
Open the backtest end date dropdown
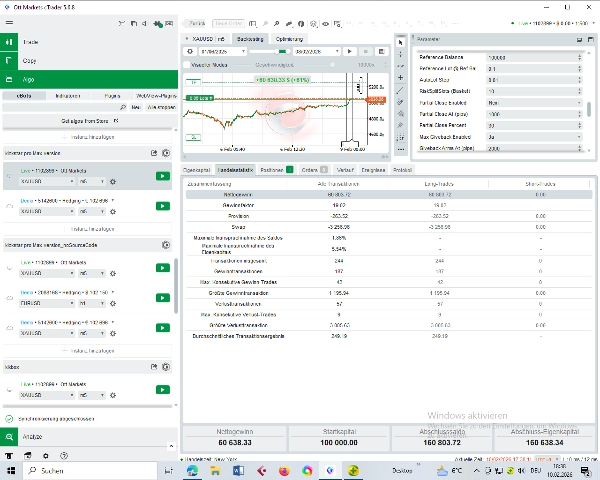(317, 51)
